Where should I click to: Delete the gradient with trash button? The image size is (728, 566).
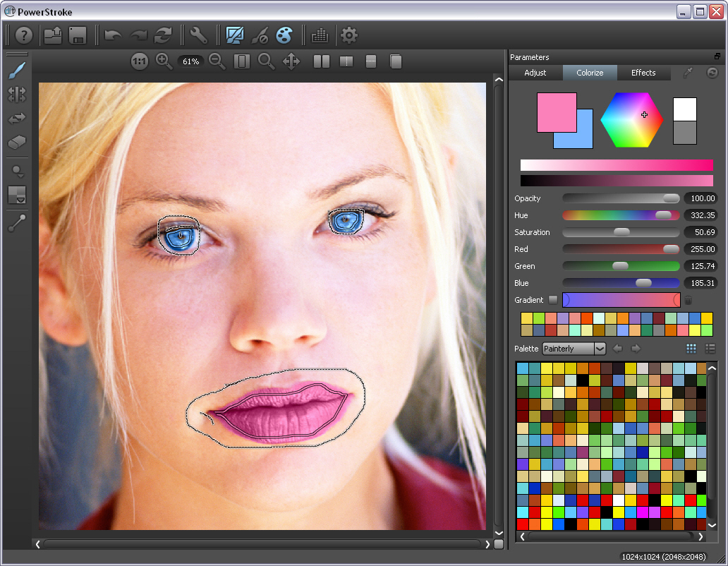click(x=688, y=301)
